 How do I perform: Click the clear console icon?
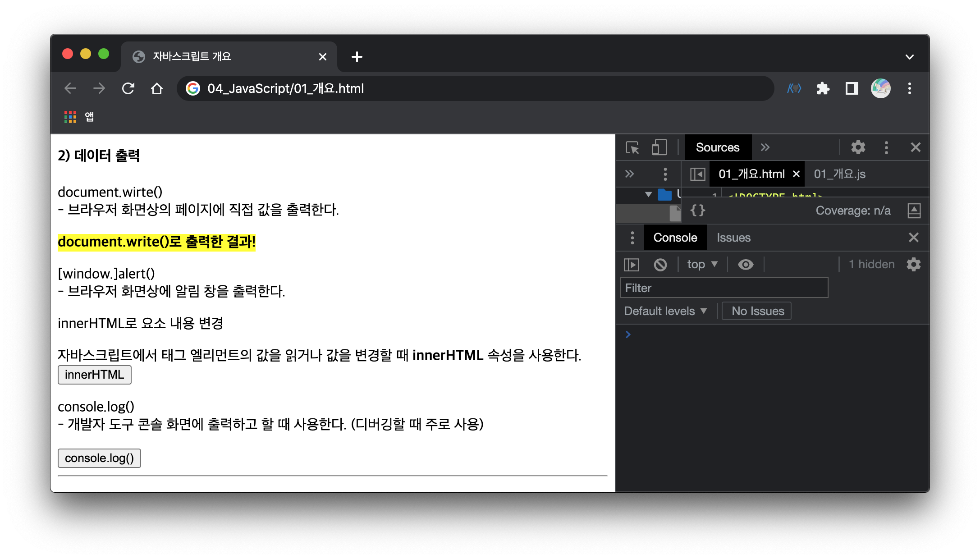coord(660,265)
